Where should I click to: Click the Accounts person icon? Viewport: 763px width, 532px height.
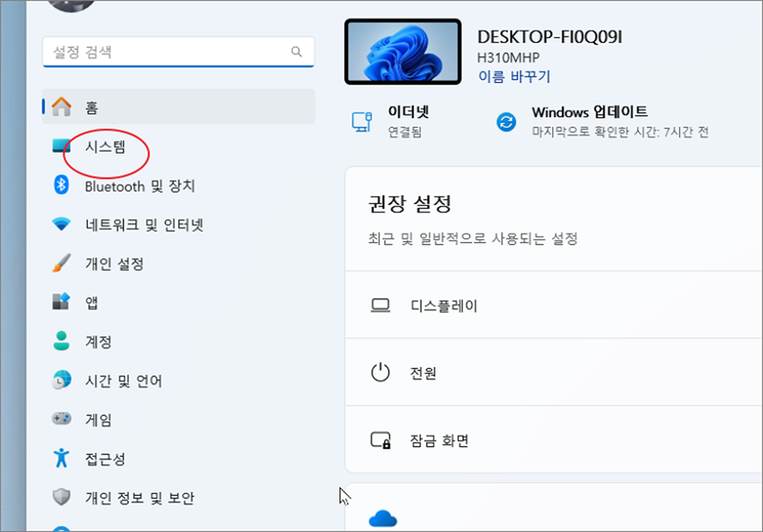coord(61,341)
